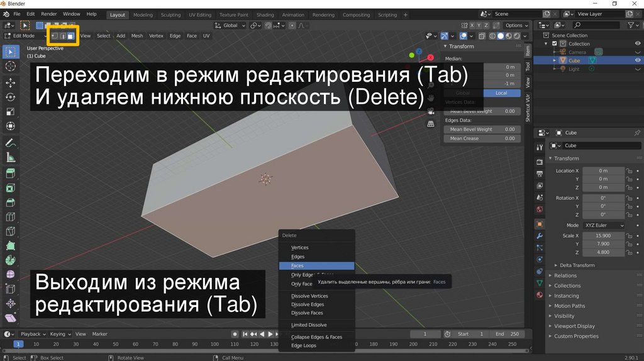This screenshot has width=644, height=361.
Task: Select the Measure tool
Action: [10, 157]
